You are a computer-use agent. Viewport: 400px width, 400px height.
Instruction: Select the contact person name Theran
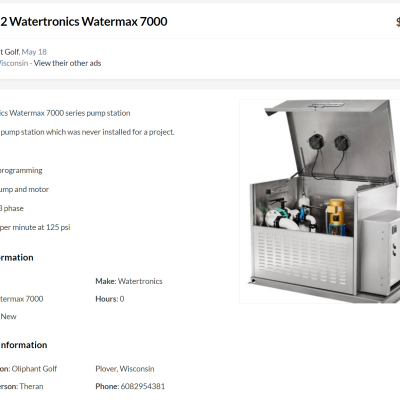pos(31,386)
